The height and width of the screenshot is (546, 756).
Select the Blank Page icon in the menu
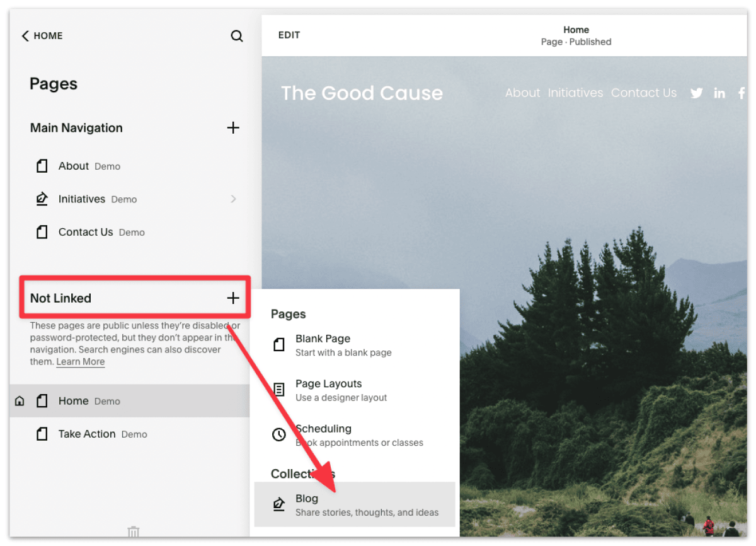point(279,344)
